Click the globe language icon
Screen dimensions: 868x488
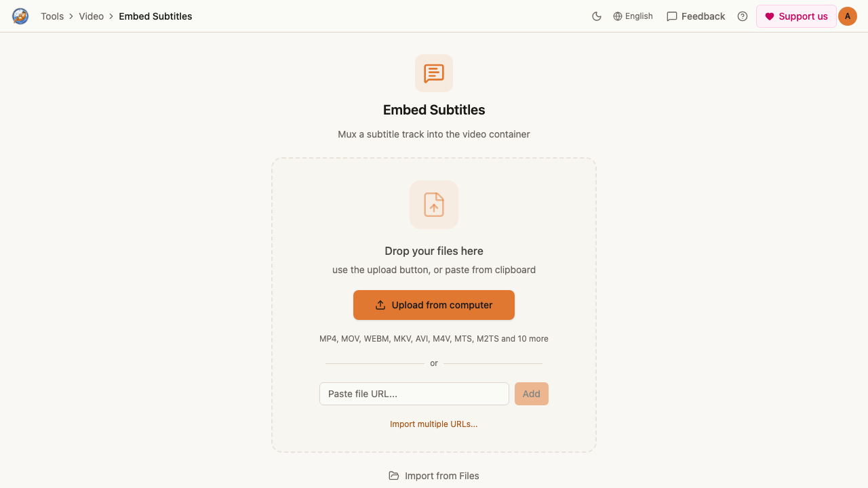pos(618,16)
